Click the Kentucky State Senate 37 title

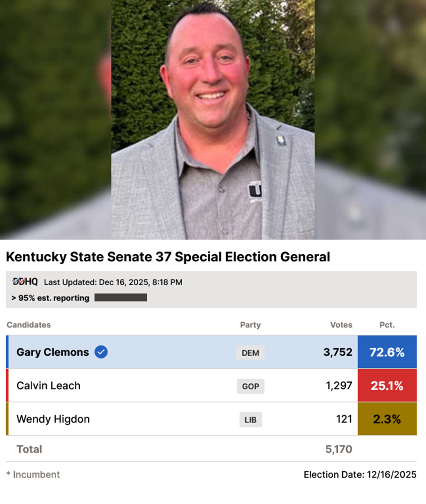click(x=168, y=257)
